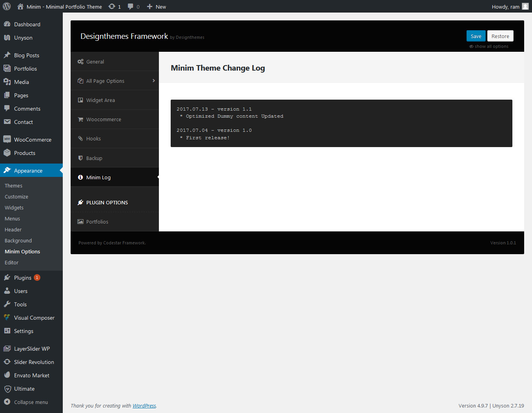Expand the All Page Options chevron
Screen dimensions: 532x413
click(x=154, y=81)
